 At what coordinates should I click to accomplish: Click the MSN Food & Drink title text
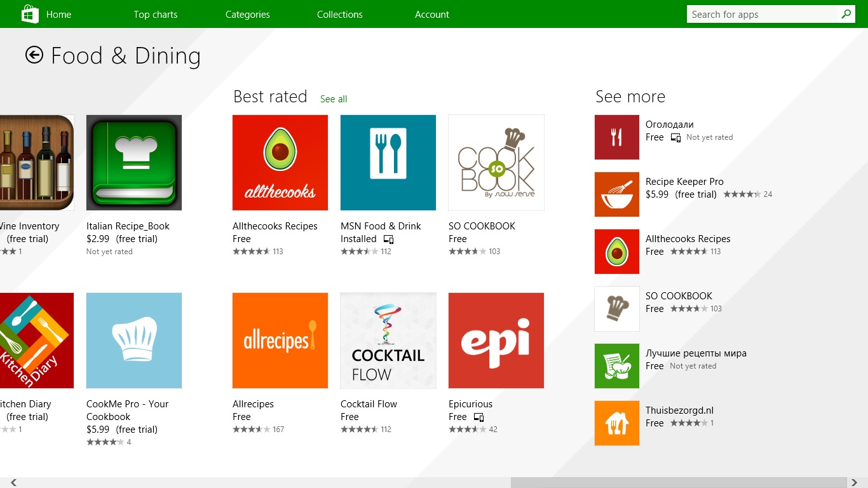coord(381,226)
